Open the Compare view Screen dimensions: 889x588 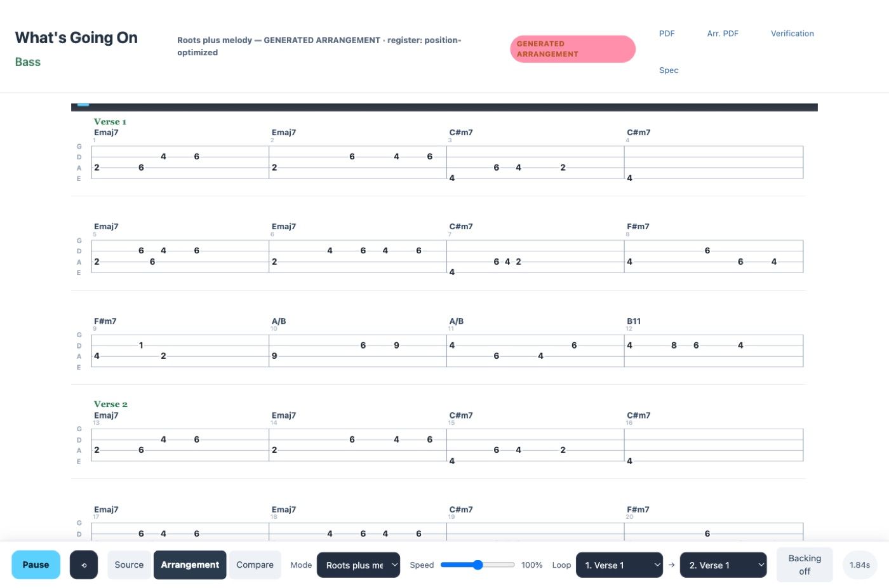[x=255, y=565]
